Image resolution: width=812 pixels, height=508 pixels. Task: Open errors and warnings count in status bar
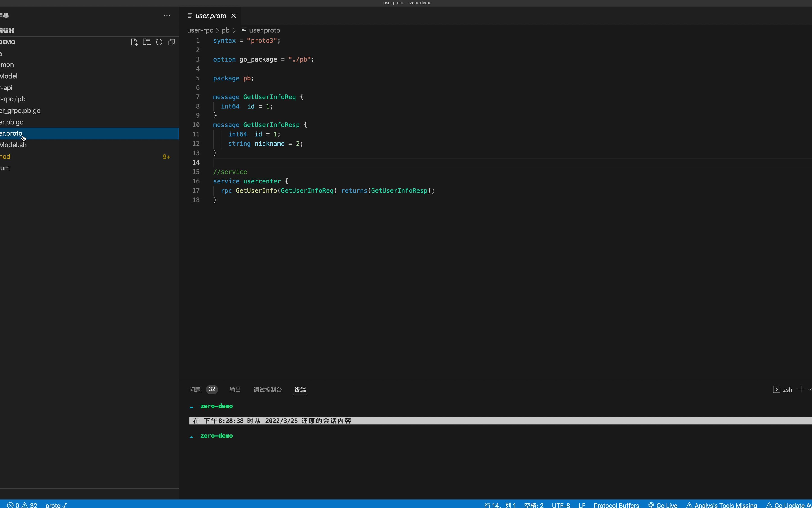[x=22, y=505]
